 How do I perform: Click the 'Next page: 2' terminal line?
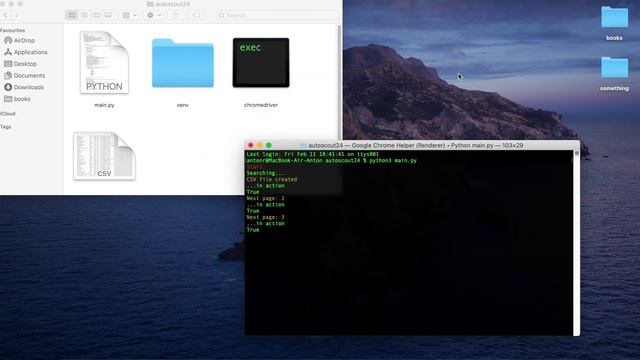(265, 198)
